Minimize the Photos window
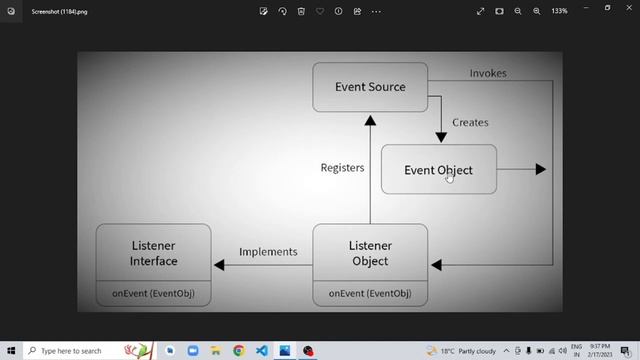The image size is (640, 360). pos(586,8)
